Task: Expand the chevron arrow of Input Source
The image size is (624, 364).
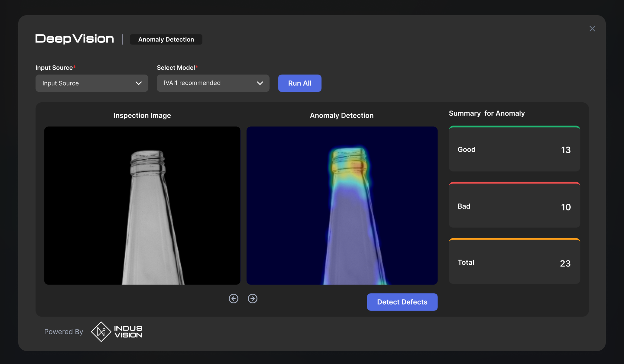Action: pyautogui.click(x=139, y=83)
